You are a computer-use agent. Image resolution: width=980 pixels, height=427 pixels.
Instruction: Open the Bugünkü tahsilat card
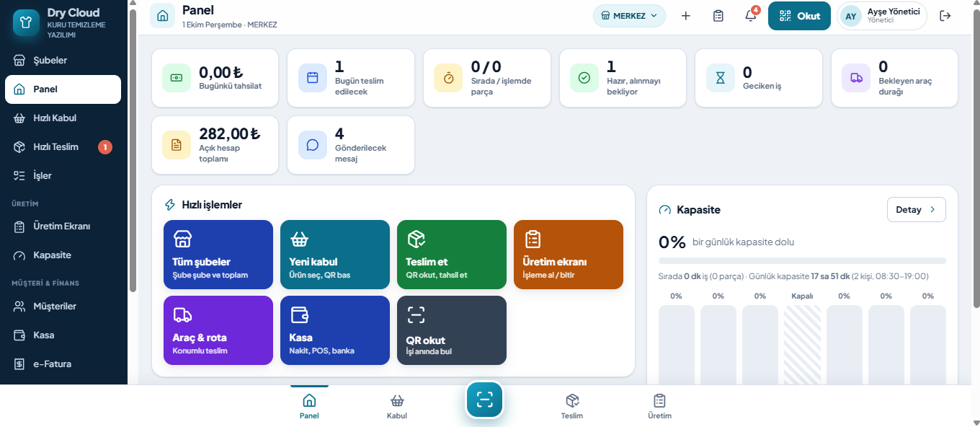point(215,78)
